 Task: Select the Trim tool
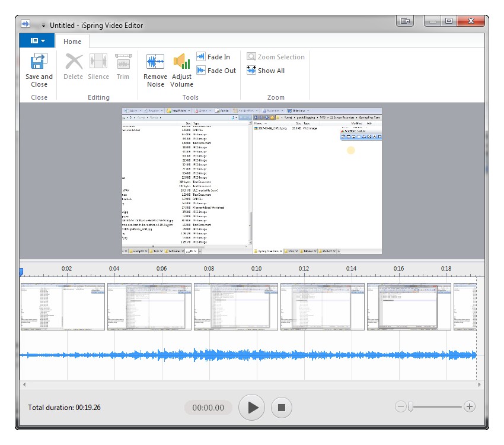pyautogui.click(x=123, y=66)
